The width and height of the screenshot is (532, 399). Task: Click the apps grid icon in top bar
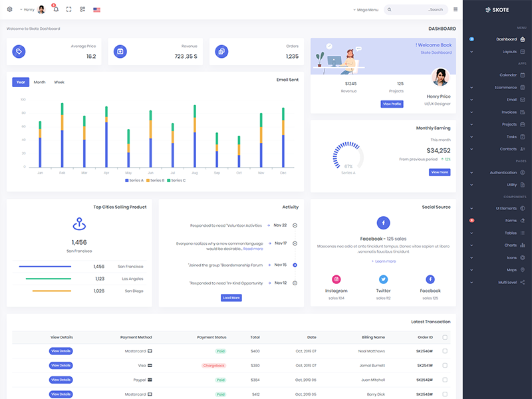coord(82,9)
